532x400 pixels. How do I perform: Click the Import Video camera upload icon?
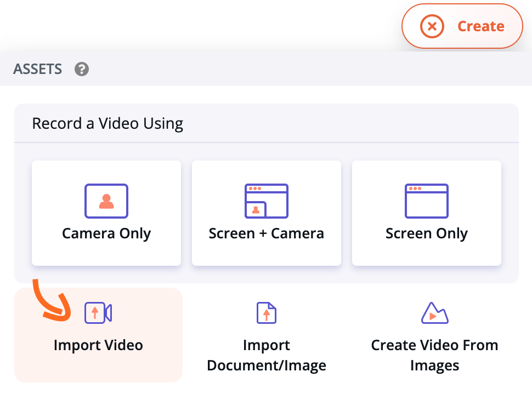click(x=98, y=312)
